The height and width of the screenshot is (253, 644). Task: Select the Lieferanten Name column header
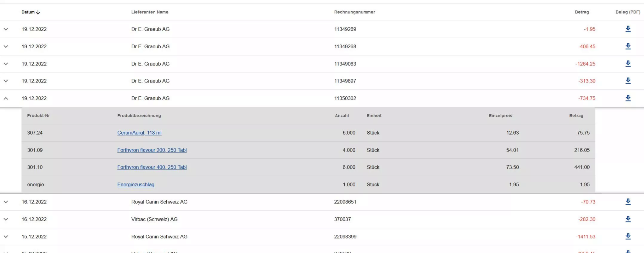tap(150, 12)
